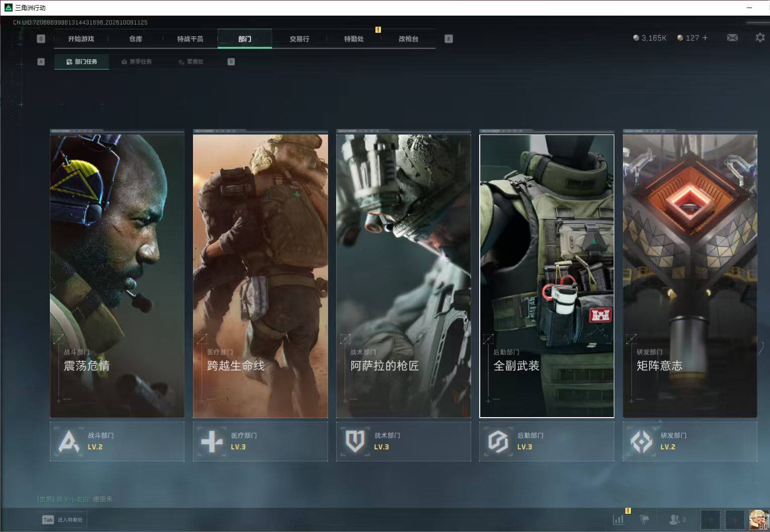Open the 改枪台 tab
770x532 pixels.
coord(408,39)
